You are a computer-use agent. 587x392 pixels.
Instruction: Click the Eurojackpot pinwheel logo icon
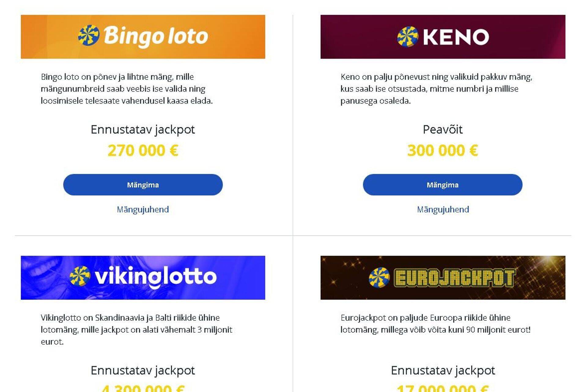[x=379, y=278]
